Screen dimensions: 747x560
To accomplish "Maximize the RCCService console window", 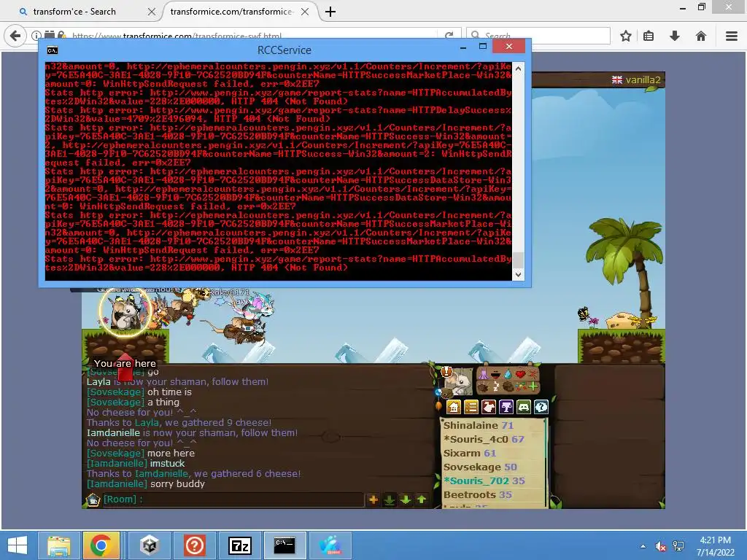I will pos(483,46).
